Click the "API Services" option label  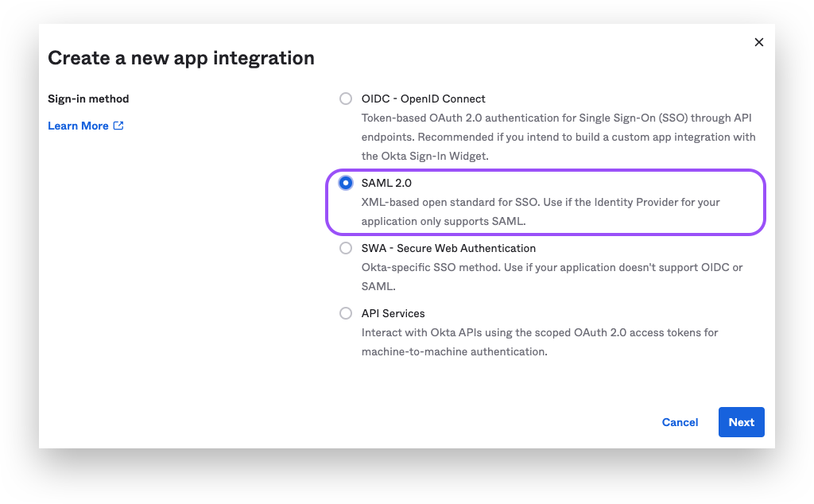point(393,313)
